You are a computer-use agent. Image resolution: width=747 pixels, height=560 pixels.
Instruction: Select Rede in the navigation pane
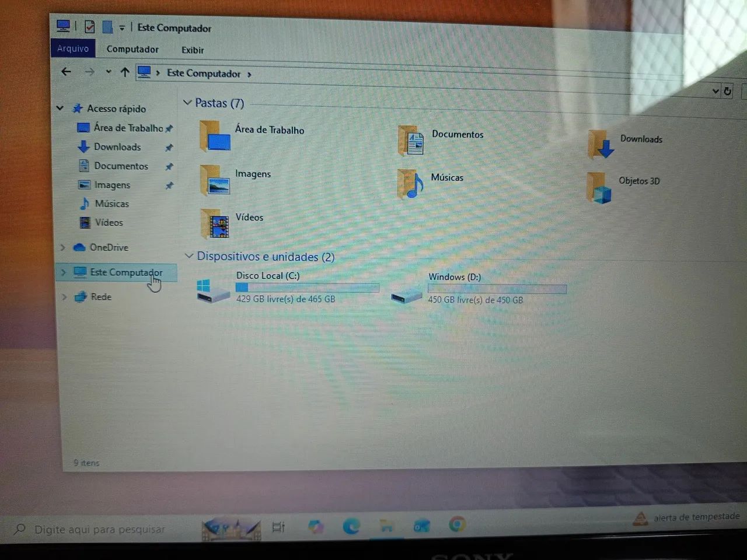click(93, 297)
